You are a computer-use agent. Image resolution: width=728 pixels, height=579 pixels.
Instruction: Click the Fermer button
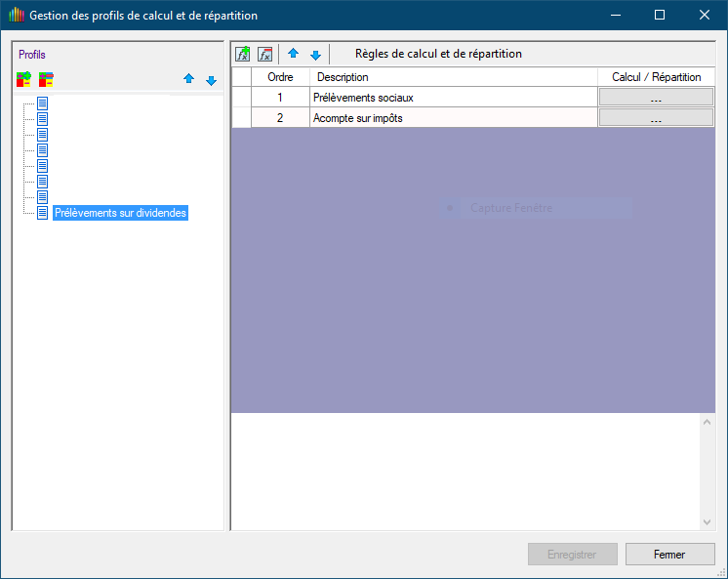669,555
